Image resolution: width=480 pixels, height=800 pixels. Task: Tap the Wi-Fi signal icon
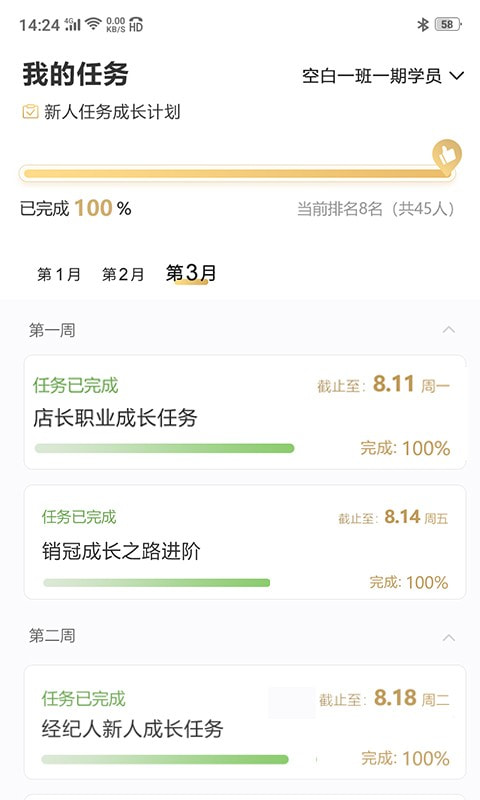pyautogui.click(x=93, y=23)
